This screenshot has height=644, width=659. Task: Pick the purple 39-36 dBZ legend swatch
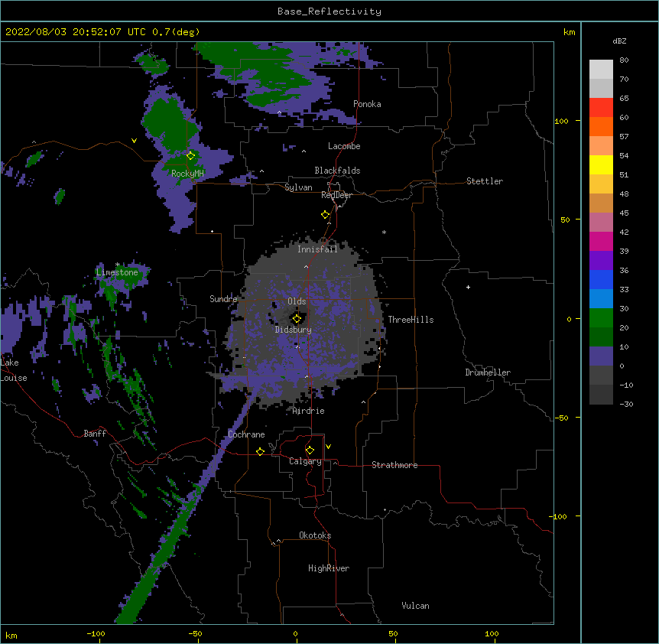(x=601, y=261)
